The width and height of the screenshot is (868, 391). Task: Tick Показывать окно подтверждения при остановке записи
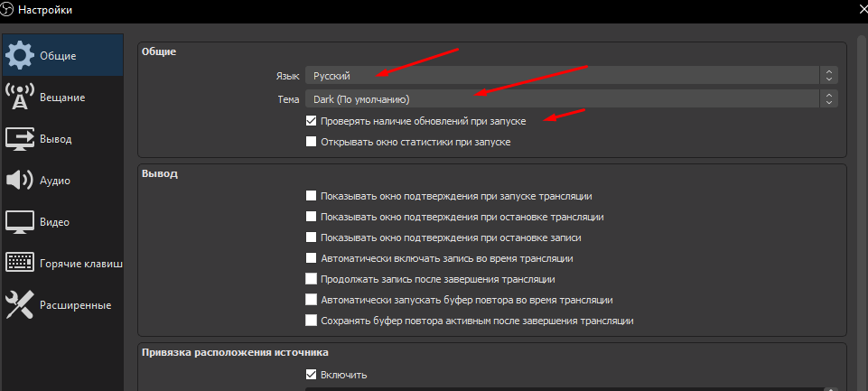[x=312, y=237]
